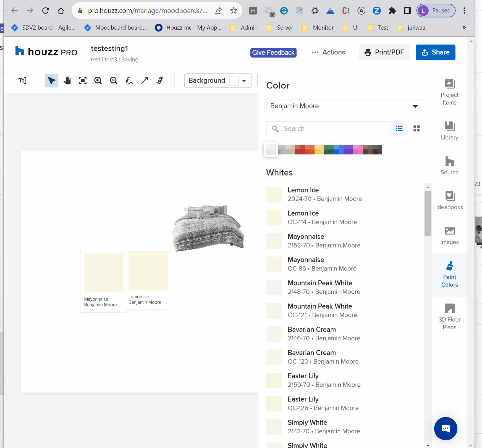Select the Lemon Ice swatch on canvas
This screenshot has height=448, width=482.
click(148, 278)
